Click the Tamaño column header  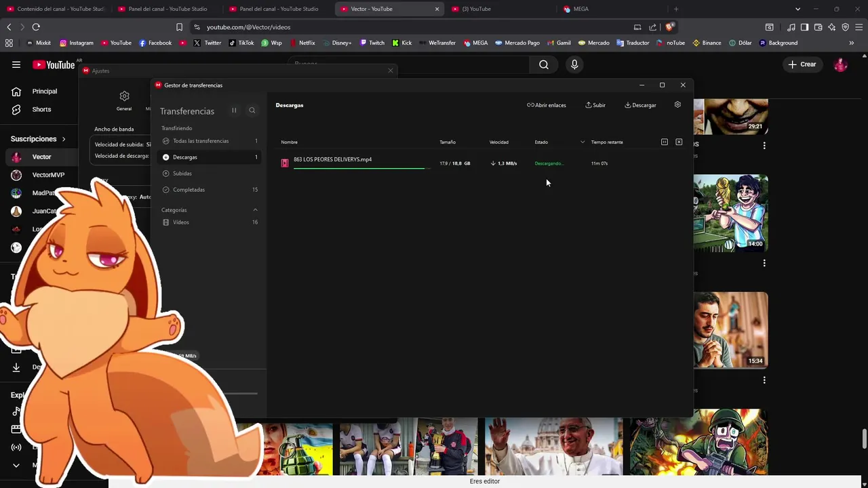pos(448,142)
